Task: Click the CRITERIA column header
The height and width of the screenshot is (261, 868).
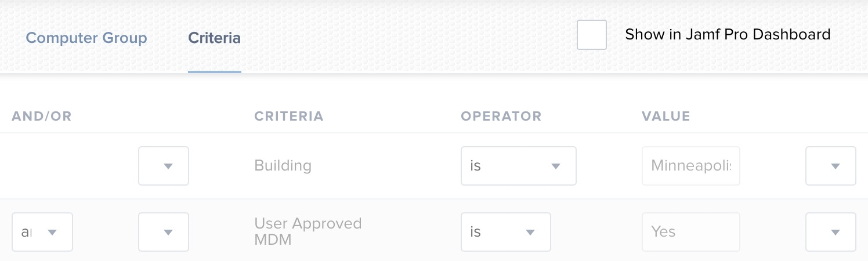Action: [x=288, y=116]
